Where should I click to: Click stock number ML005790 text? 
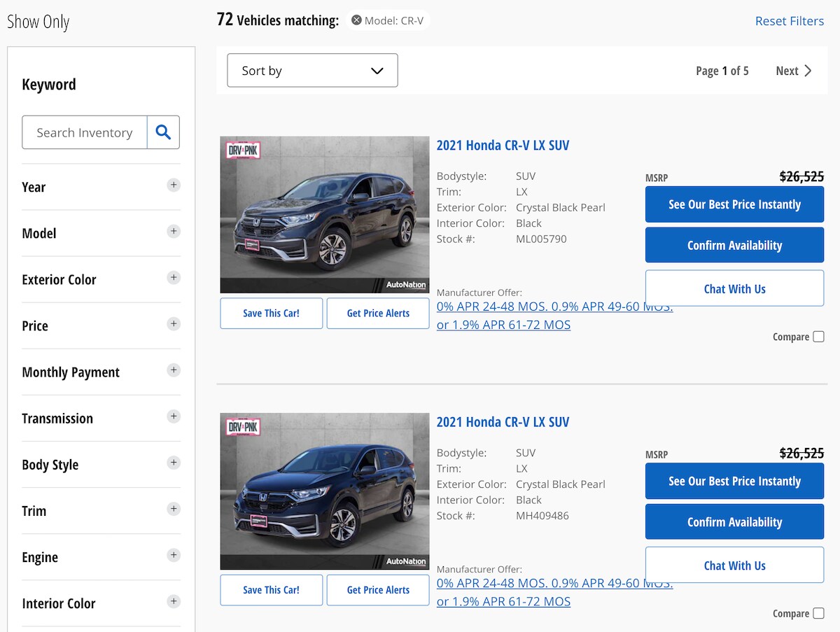(541, 239)
